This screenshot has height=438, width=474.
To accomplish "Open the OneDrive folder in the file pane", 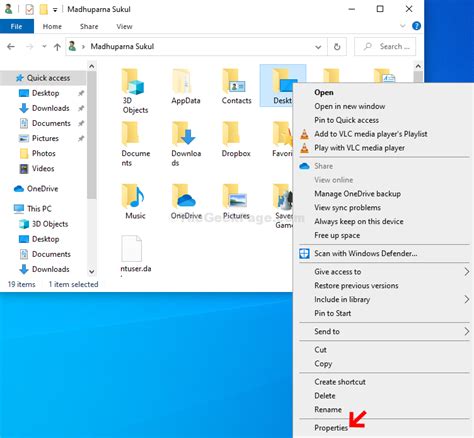I will point(183,196).
